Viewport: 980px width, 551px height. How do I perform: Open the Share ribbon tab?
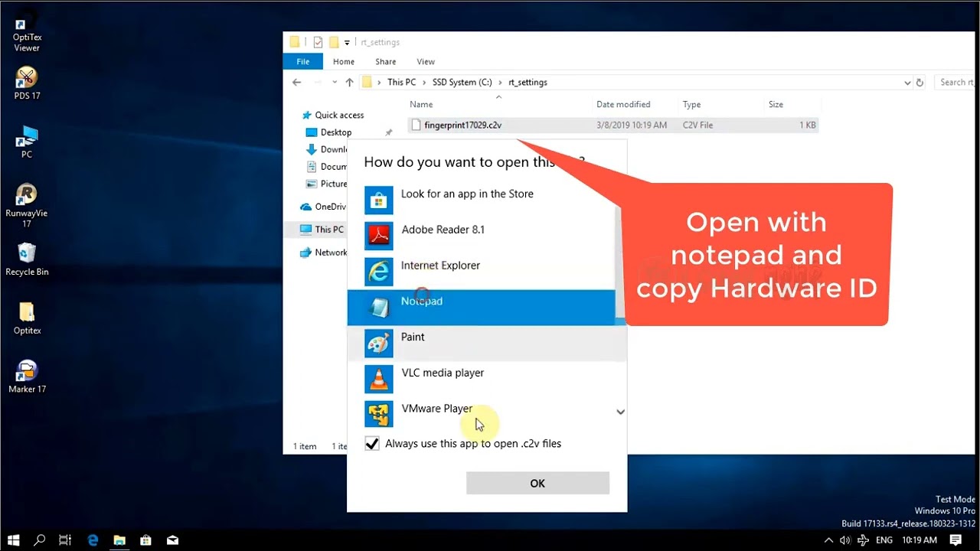pos(386,62)
